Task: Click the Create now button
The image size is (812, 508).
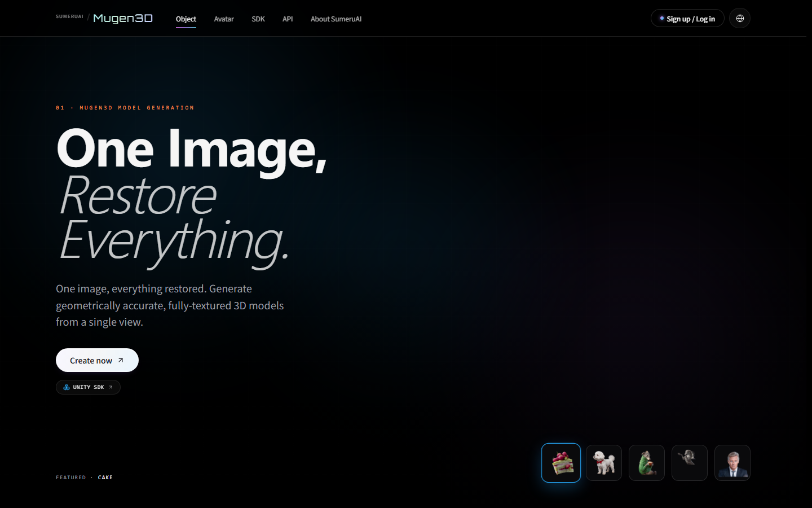Action: click(x=97, y=360)
